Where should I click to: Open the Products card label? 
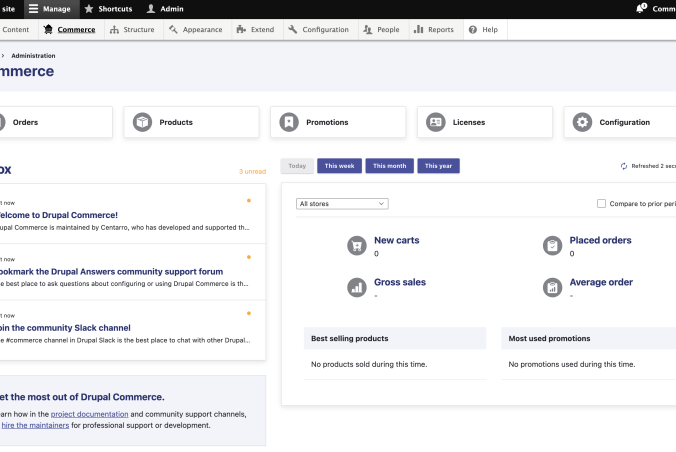pos(176,122)
